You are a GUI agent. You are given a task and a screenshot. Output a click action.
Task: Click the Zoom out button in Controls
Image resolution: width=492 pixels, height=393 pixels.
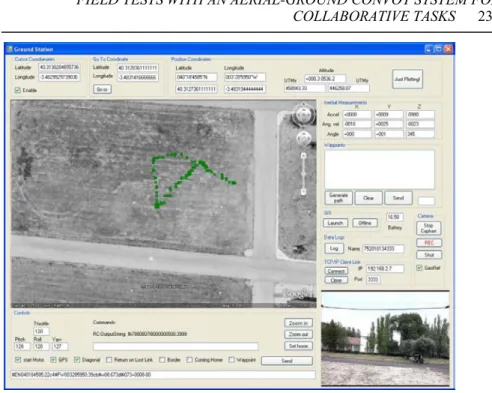298,334
